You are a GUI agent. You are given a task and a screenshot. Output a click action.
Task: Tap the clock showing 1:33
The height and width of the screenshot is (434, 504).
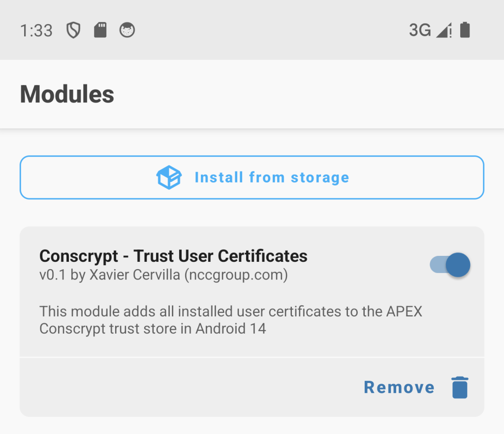point(36,31)
